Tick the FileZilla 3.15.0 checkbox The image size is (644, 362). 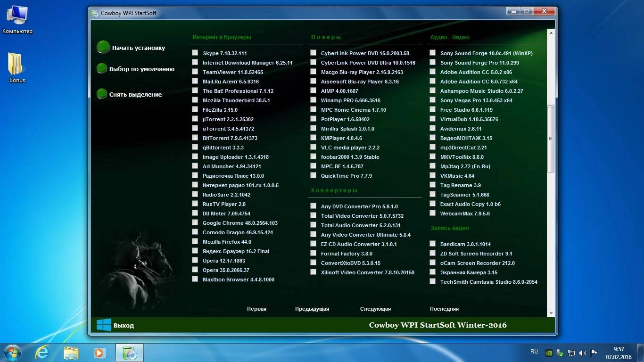195,109
